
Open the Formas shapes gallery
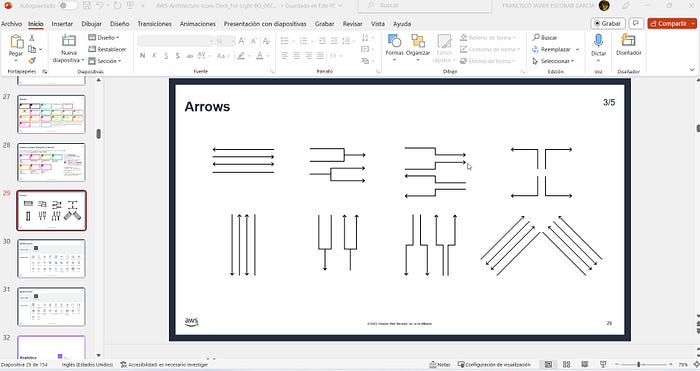pos(394,46)
